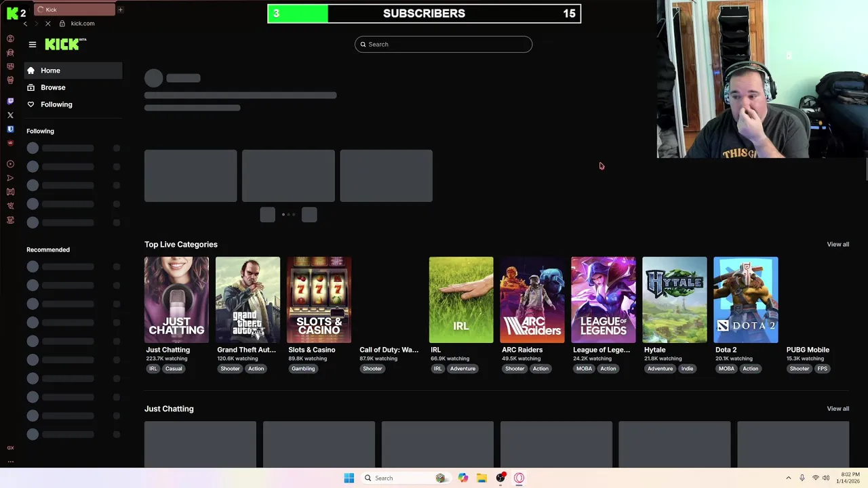Open the Bitwarden shield icon in sidebar

point(10,129)
